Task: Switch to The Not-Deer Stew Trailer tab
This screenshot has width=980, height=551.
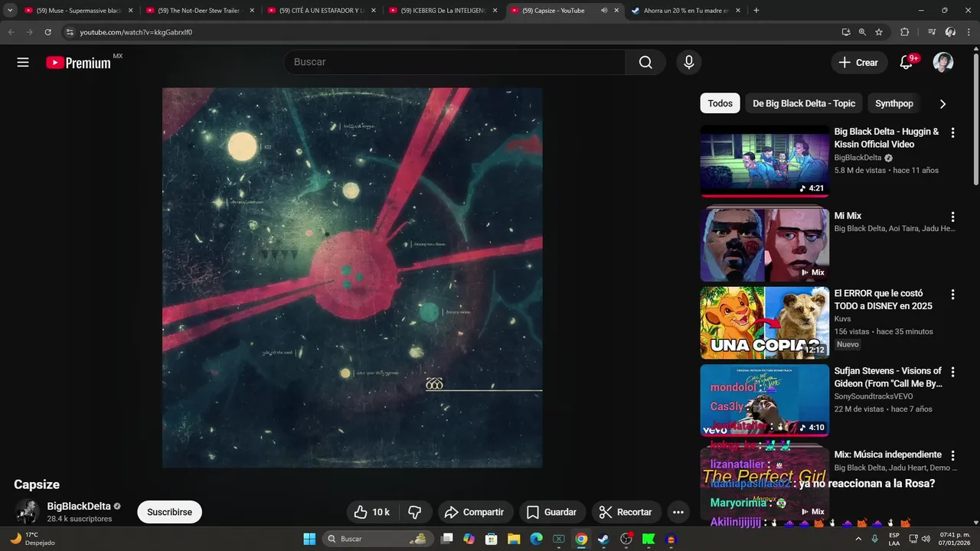Action: pyautogui.click(x=199, y=11)
